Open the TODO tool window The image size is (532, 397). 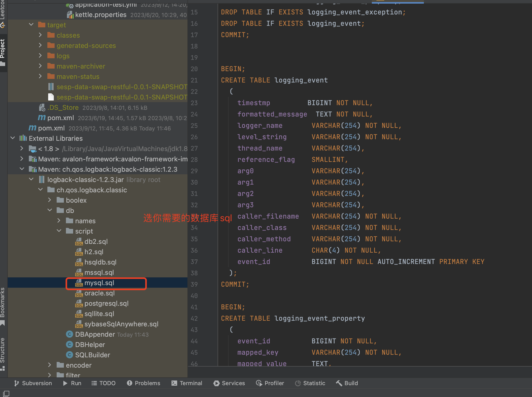coord(104,383)
